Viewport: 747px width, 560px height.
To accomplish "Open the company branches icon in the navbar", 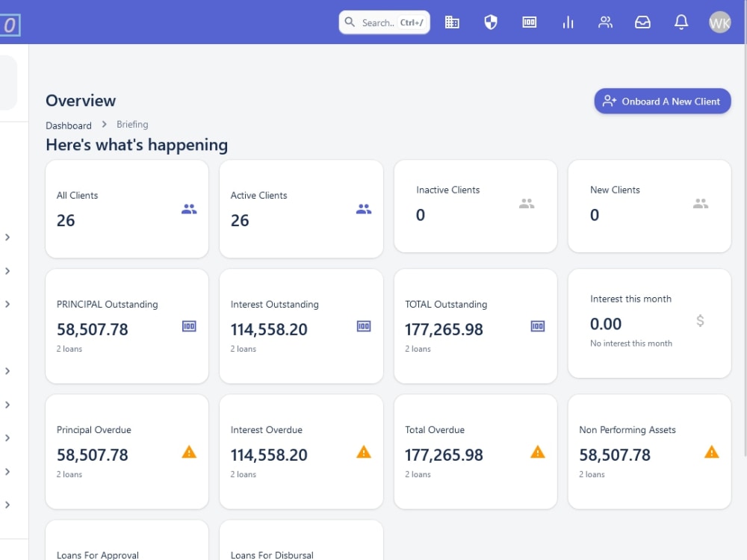I will 452,22.
